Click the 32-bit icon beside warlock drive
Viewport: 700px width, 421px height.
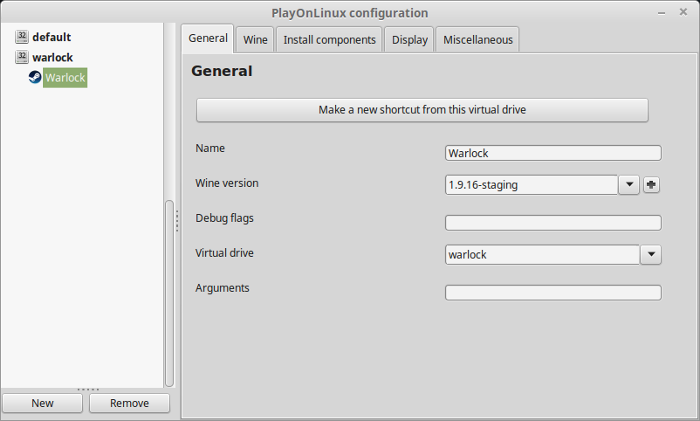(x=21, y=57)
